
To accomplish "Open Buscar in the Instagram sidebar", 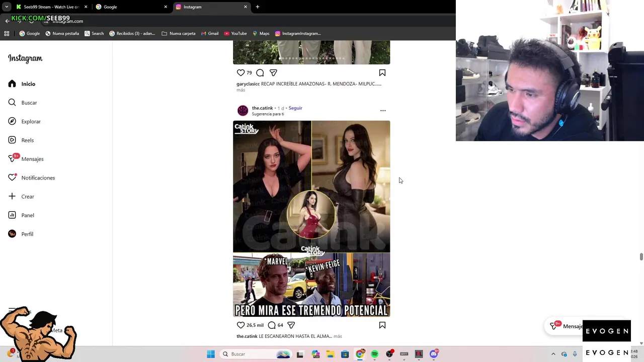I will pyautogui.click(x=23, y=103).
